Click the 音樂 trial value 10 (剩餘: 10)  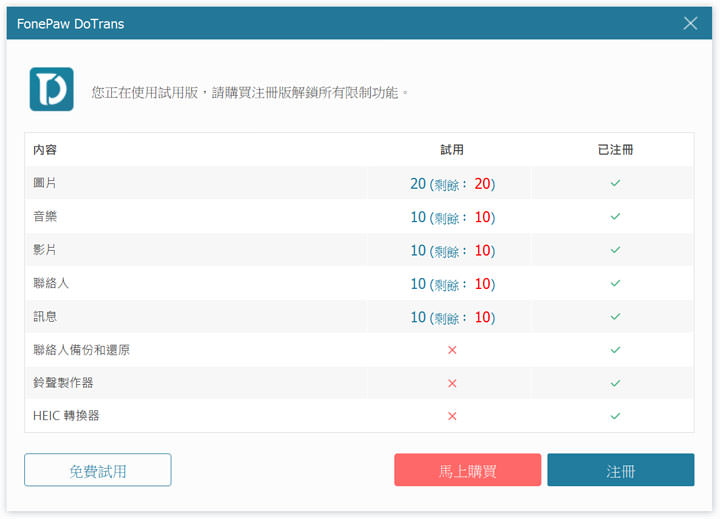tap(453, 217)
